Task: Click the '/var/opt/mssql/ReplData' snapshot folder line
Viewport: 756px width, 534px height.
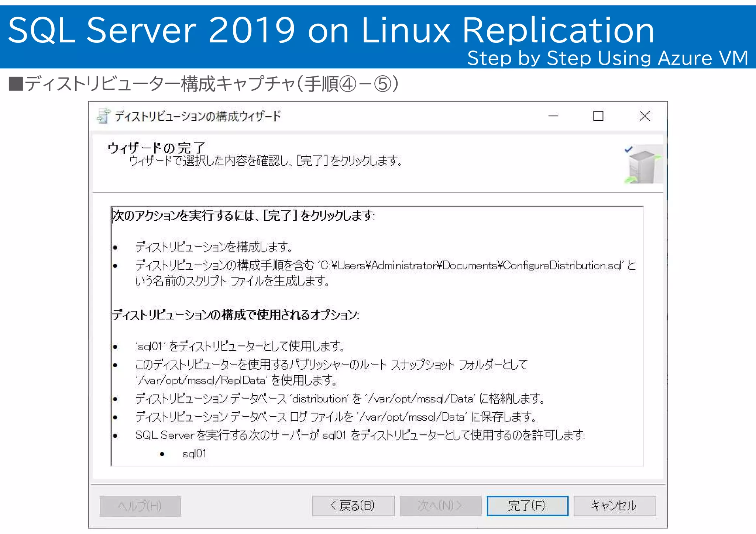Action: (236, 380)
